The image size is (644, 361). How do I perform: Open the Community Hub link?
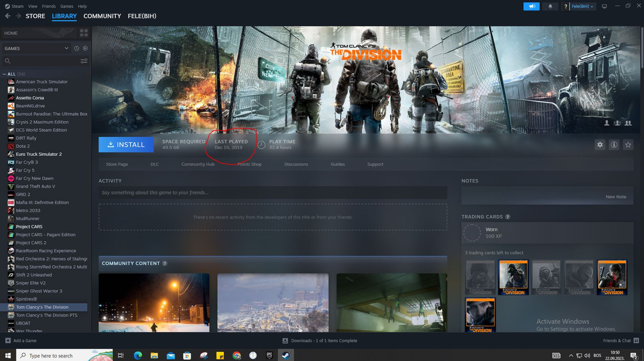(x=198, y=164)
